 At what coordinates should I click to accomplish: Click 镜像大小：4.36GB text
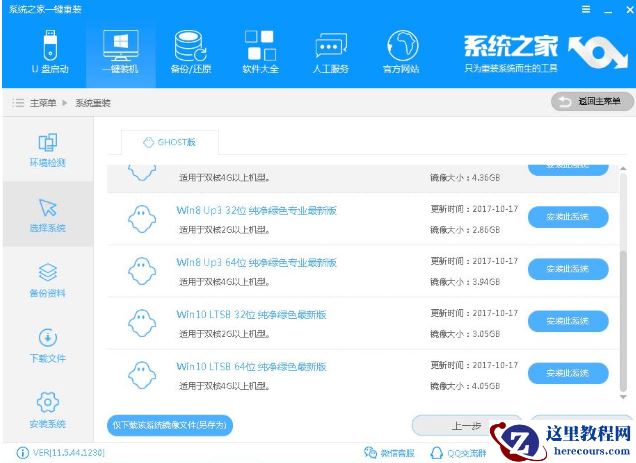465,177
